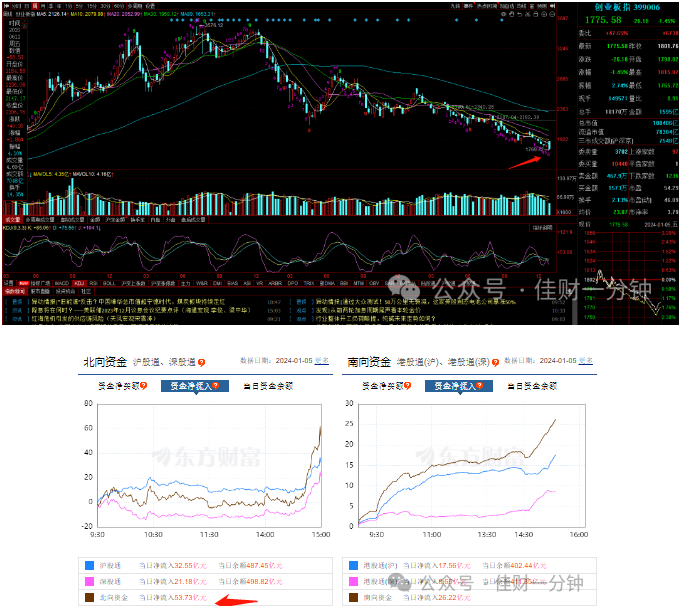Select the BBI indicator tab

pyautogui.click(x=343, y=283)
